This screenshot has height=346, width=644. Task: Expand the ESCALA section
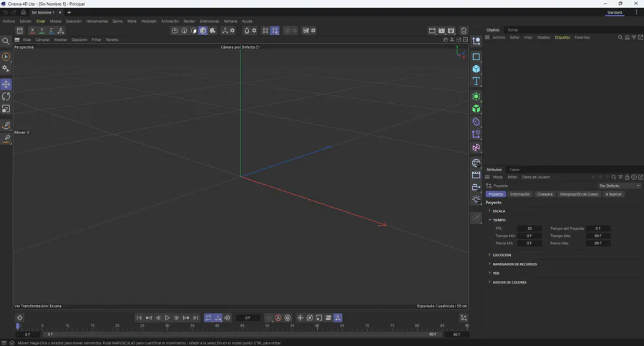pos(499,211)
